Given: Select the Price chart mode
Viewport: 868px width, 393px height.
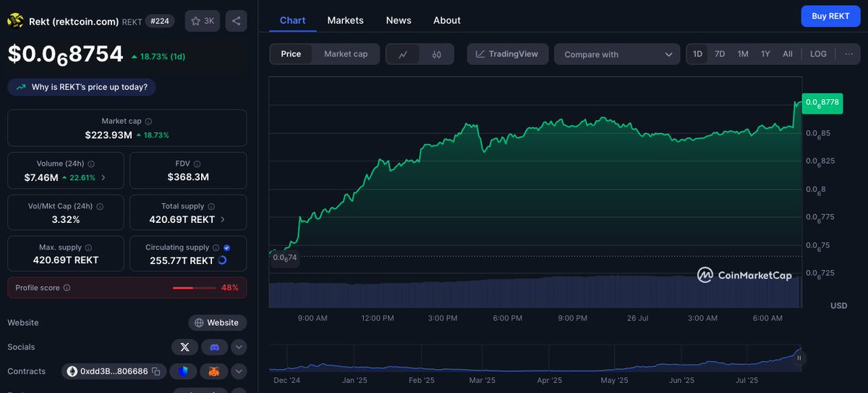Looking at the screenshot, I should pyautogui.click(x=291, y=54).
